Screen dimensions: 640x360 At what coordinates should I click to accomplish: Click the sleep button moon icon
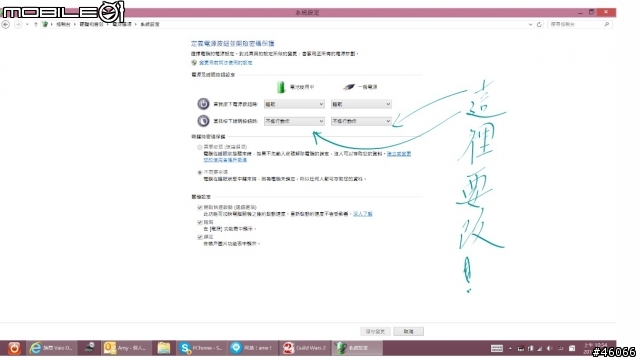coord(203,121)
